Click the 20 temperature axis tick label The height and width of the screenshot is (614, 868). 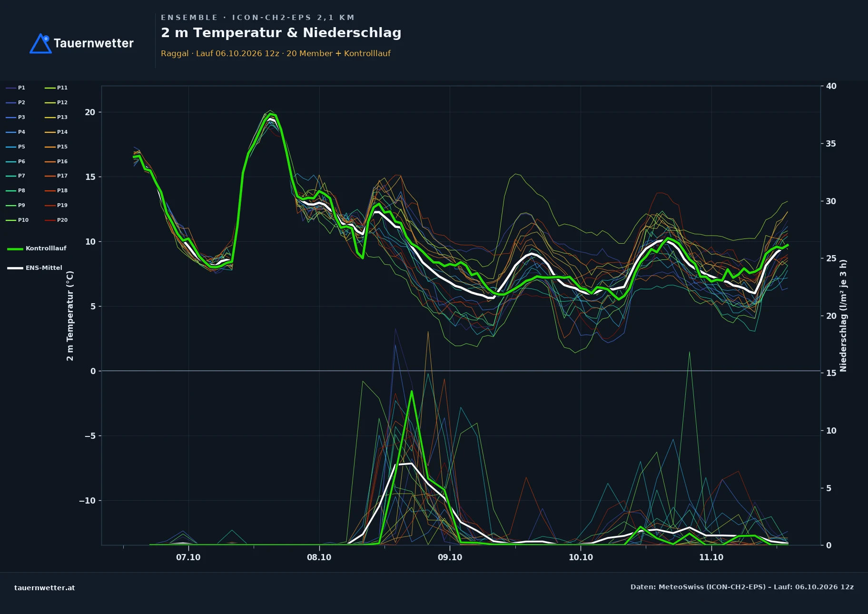(x=90, y=112)
